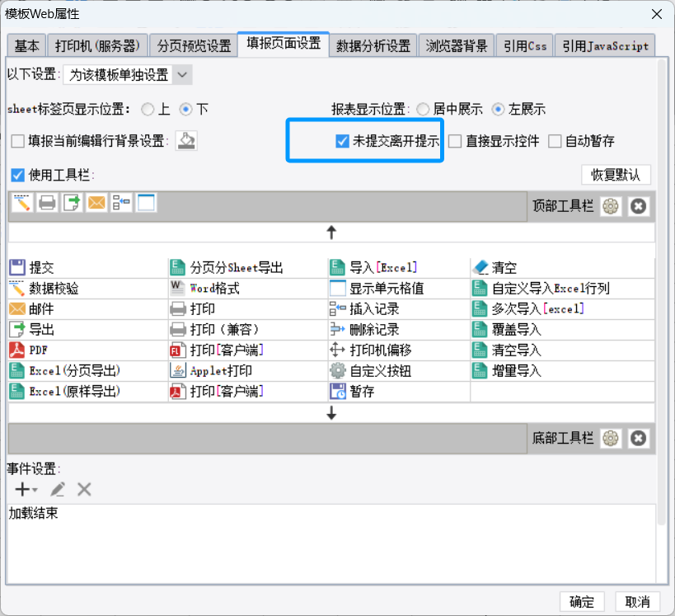Viewport: 675px width, 616px height.
Task: Open settings gear for 顶部工具栏
Action: [611, 206]
